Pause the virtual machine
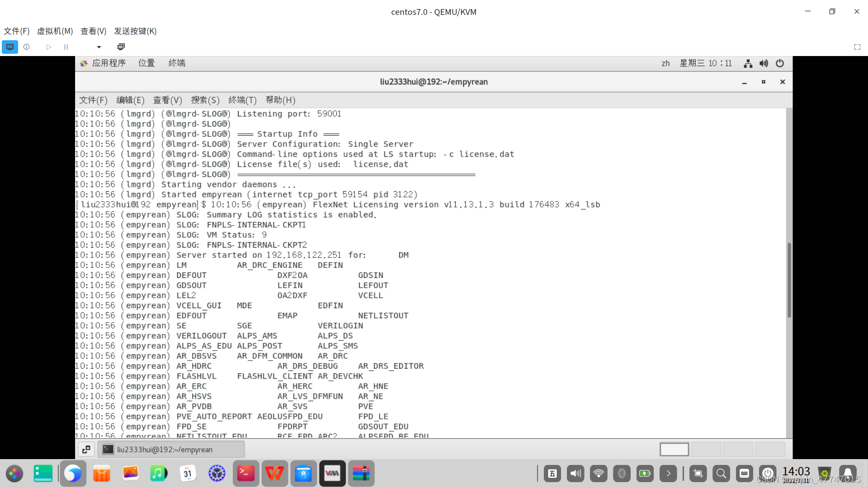Viewport: 868px width, 488px height. (66, 47)
